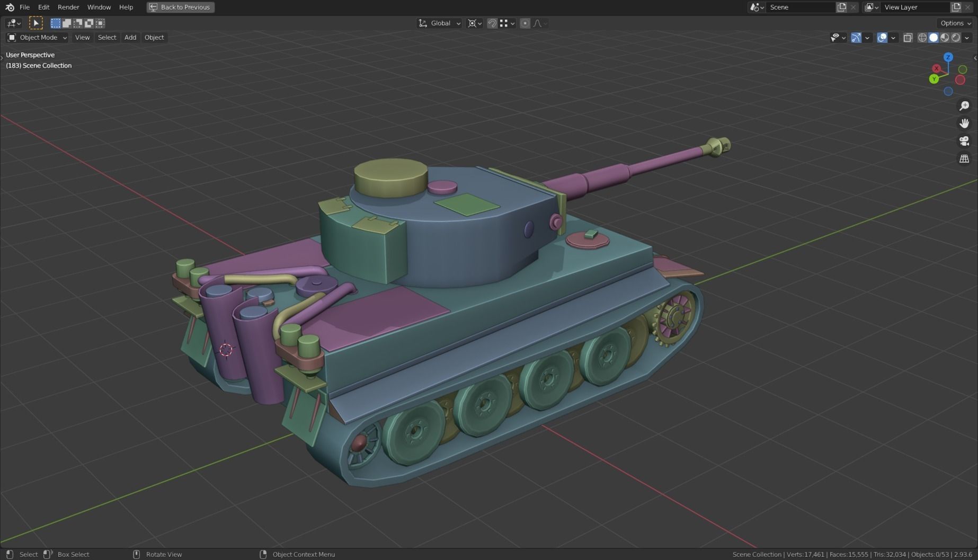Toggle X-ray view
This screenshot has width=978, height=560.
[x=908, y=38]
